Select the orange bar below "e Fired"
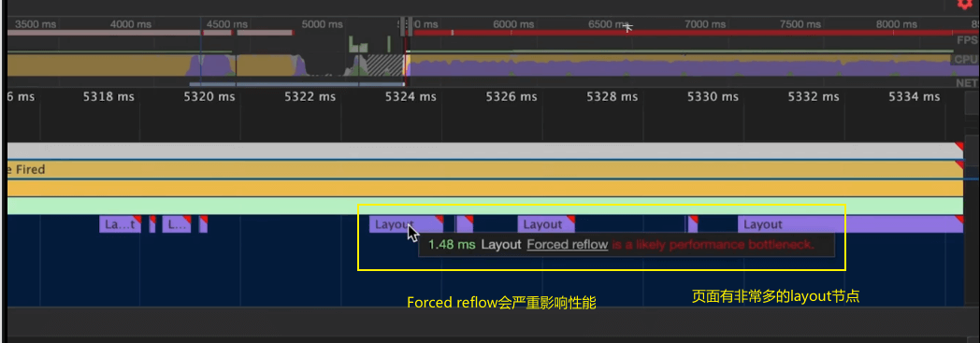Image resolution: width=980 pixels, height=343 pixels. pos(485,188)
